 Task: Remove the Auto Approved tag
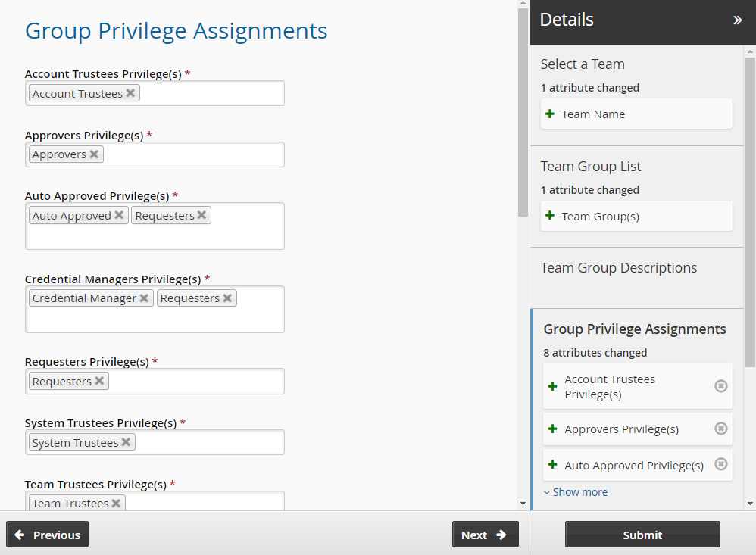point(119,216)
